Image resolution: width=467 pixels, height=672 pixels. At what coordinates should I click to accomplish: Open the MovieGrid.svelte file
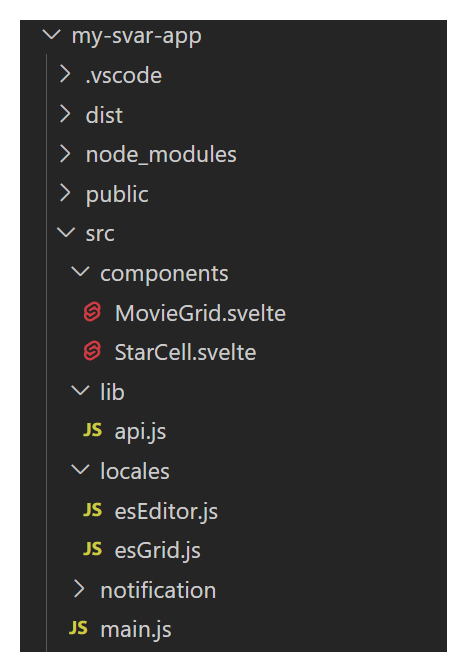200,313
